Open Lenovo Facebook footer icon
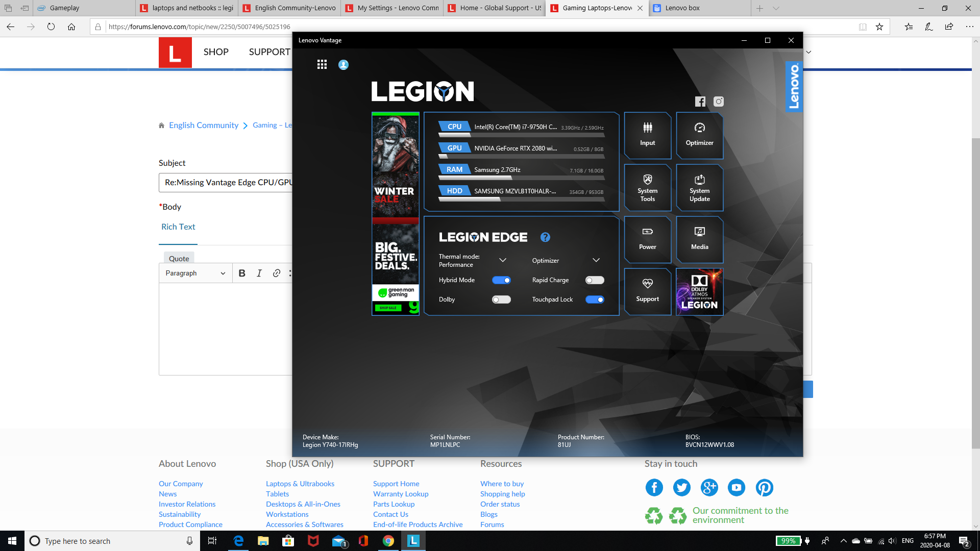980x551 pixels. [654, 488]
